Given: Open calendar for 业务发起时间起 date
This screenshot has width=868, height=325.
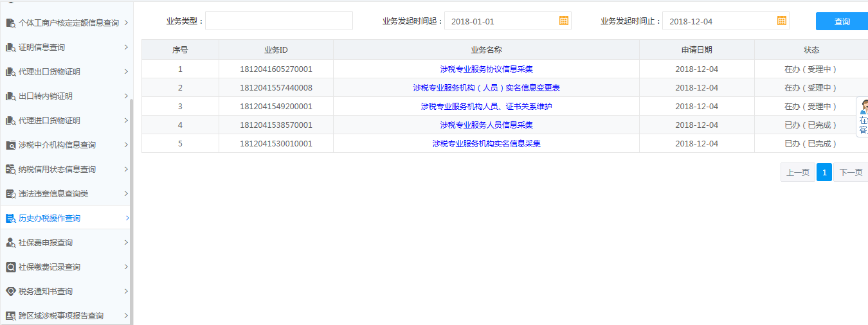Looking at the screenshot, I should click(563, 21).
